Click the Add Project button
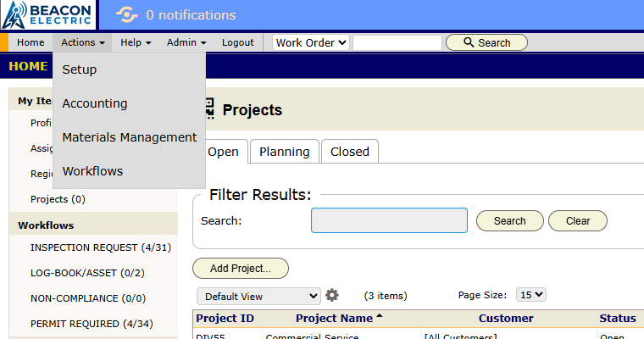Screen dimensions: 644x339 pyautogui.click(x=241, y=269)
